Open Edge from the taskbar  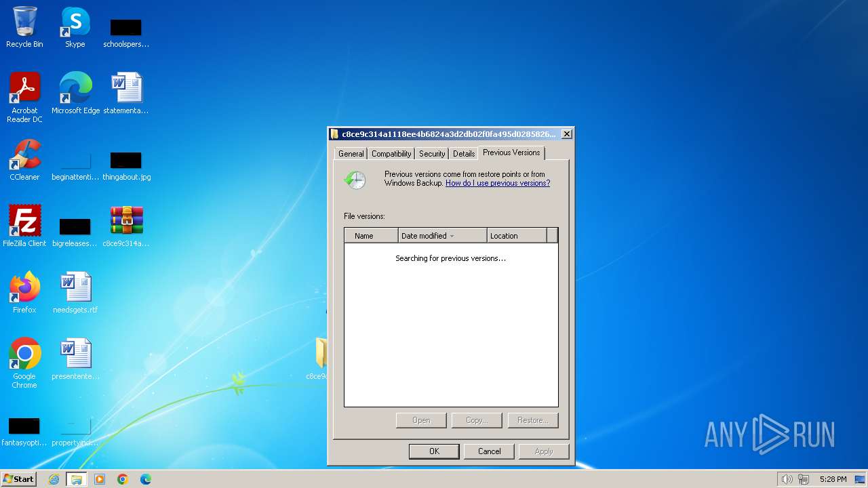pos(146,479)
